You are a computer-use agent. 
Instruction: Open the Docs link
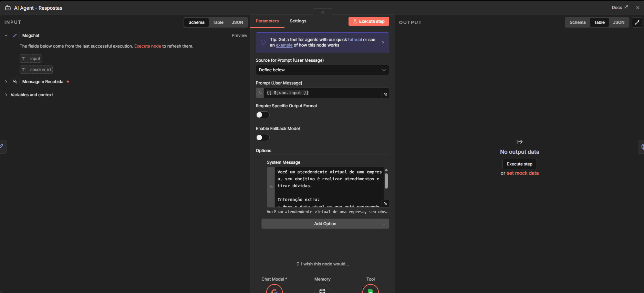click(620, 7)
